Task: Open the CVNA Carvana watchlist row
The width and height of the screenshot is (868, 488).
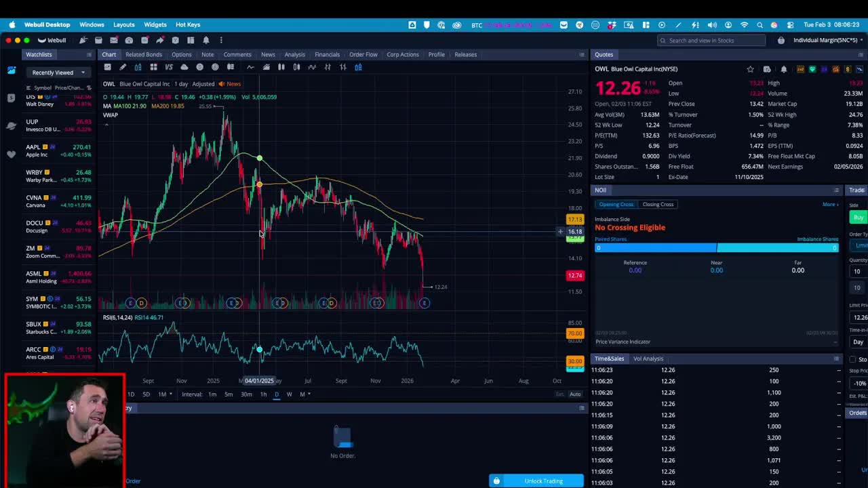Action: tap(59, 201)
